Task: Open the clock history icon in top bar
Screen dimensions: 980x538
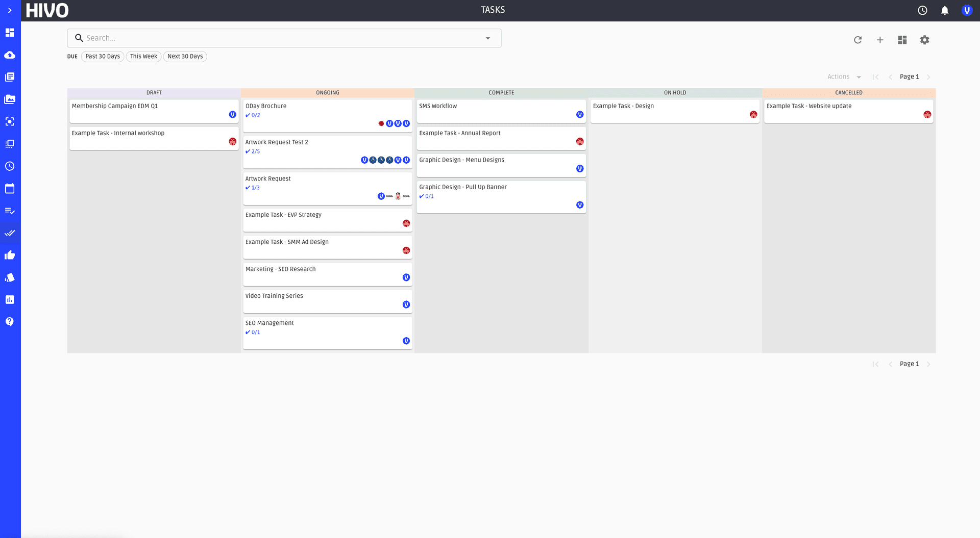Action: pyautogui.click(x=922, y=10)
